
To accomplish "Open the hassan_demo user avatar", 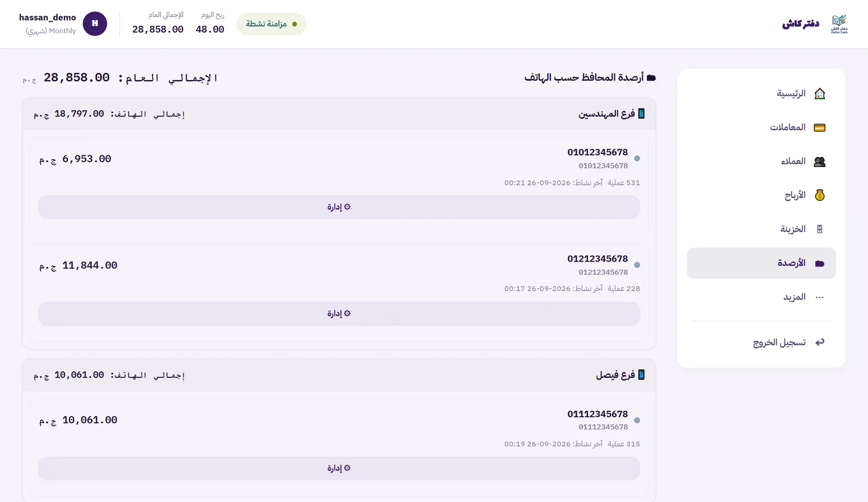I will point(95,23).
